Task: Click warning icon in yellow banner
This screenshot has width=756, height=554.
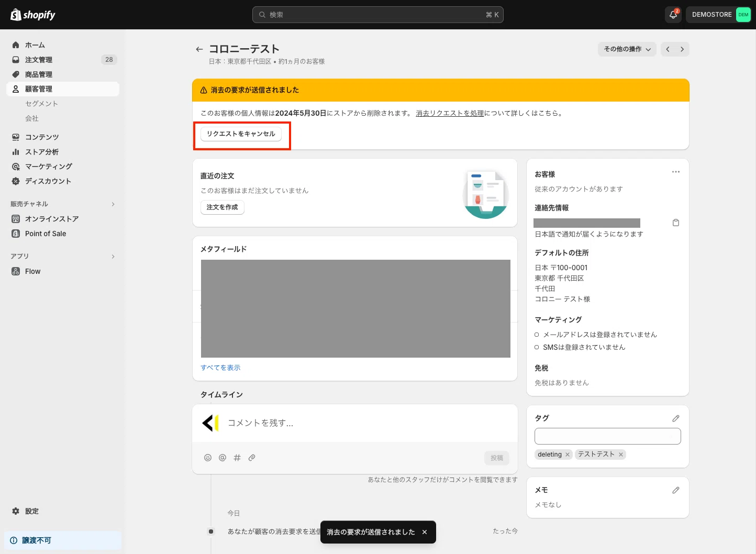Action: tap(204, 90)
